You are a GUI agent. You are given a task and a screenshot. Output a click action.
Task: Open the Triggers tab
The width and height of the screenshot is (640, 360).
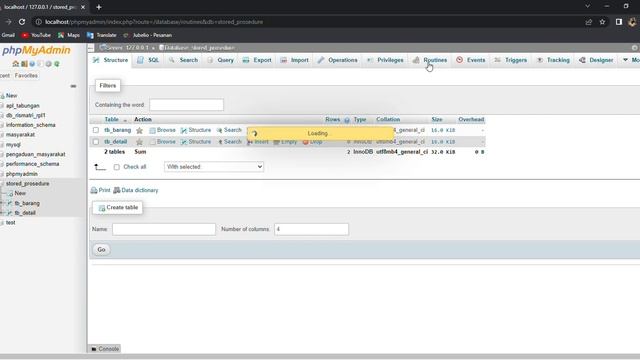coord(511,60)
